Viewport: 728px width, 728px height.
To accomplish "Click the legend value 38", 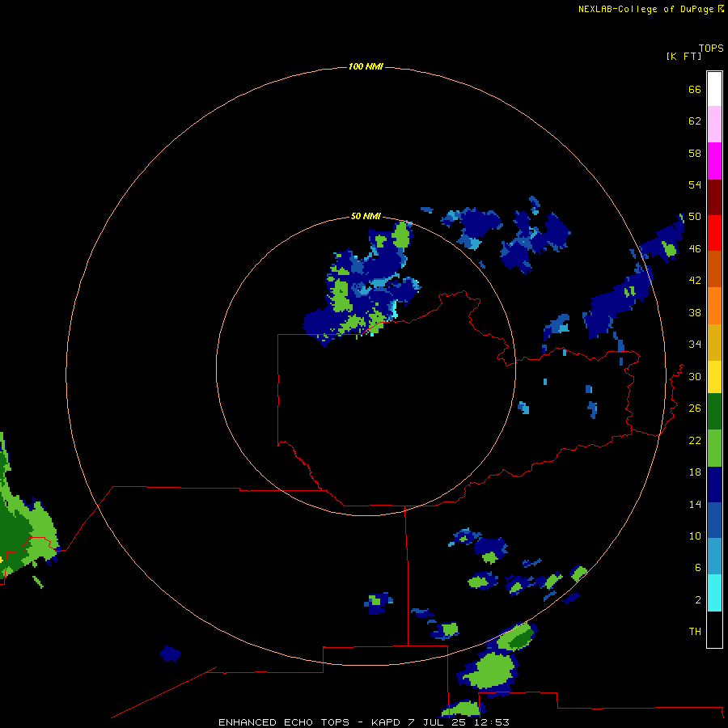I will [x=695, y=313].
